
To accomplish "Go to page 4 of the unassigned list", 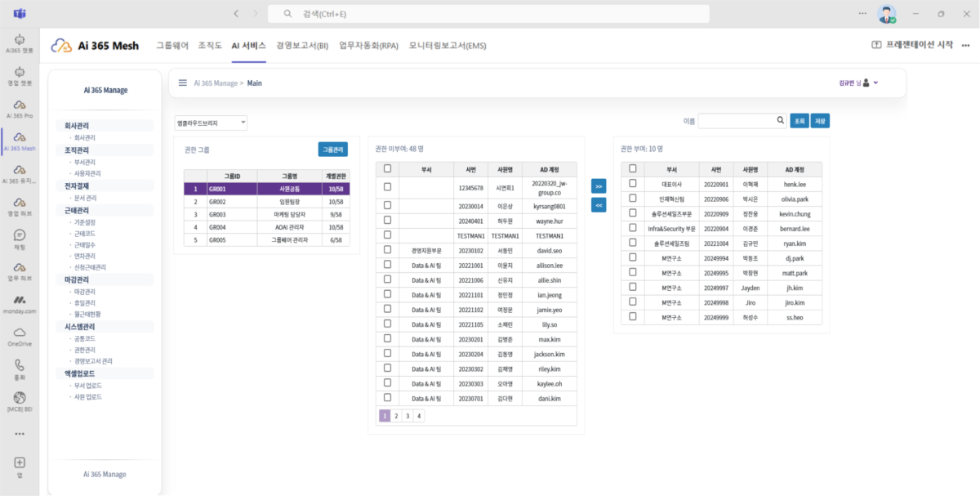I will pyautogui.click(x=419, y=416).
